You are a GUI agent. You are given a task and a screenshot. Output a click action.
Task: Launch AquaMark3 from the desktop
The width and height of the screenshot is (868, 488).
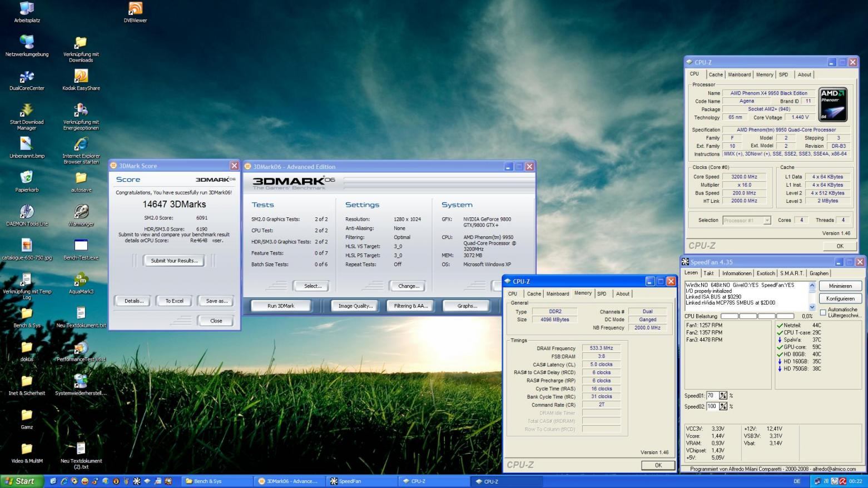pyautogui.click(x=81, y=283)
